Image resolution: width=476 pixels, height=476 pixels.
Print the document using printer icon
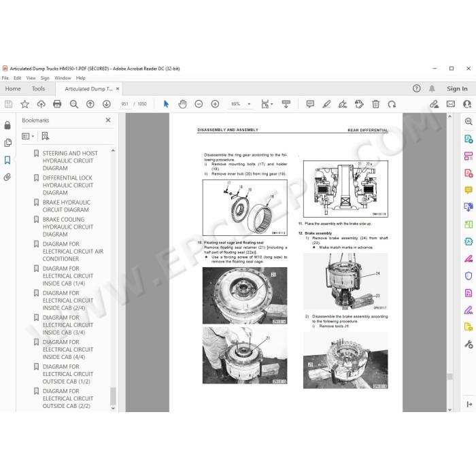coord(57,104)
